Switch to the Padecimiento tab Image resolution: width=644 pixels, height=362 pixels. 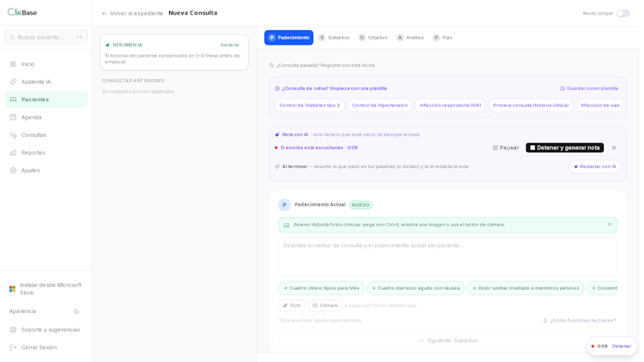pyautogui.click(x=289, y=38)
